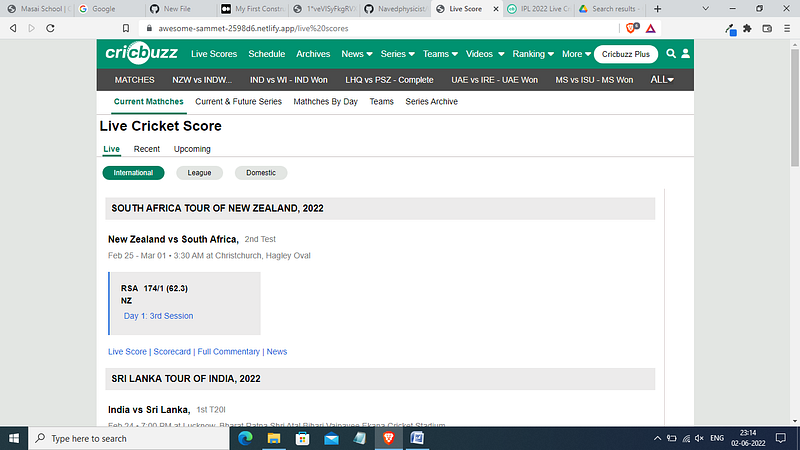Click the browser address bar

(x=378, y=28)
